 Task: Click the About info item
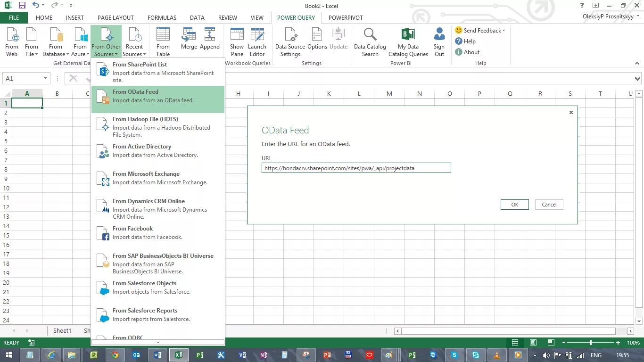[467, 52]
